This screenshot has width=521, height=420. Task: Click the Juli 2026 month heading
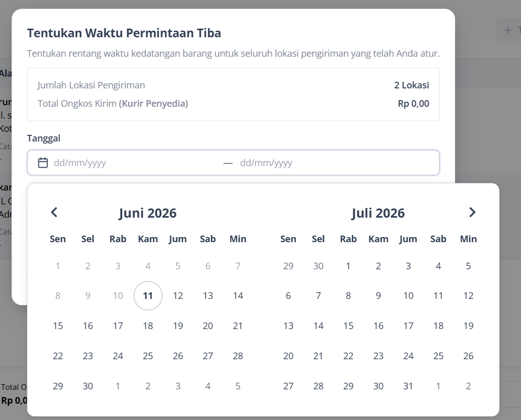click(x=378, y=213)
